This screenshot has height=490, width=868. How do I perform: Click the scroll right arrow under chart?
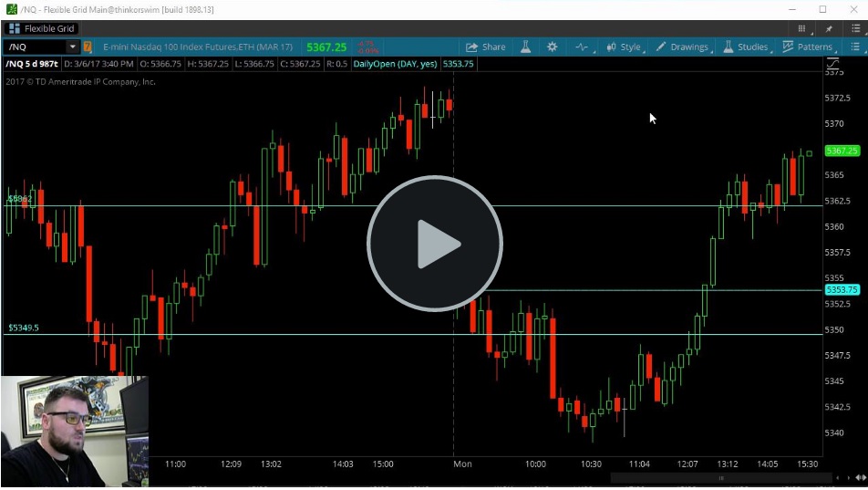848,478
